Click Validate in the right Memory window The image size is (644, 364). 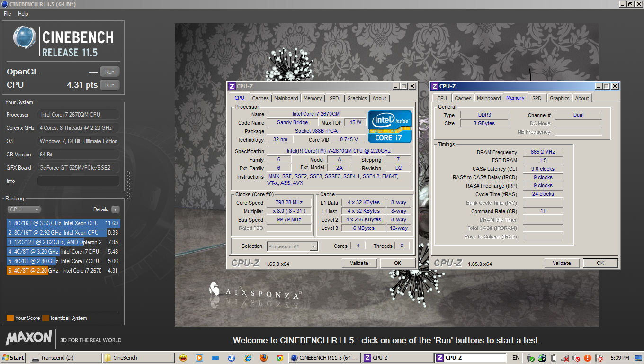(562, 263)
